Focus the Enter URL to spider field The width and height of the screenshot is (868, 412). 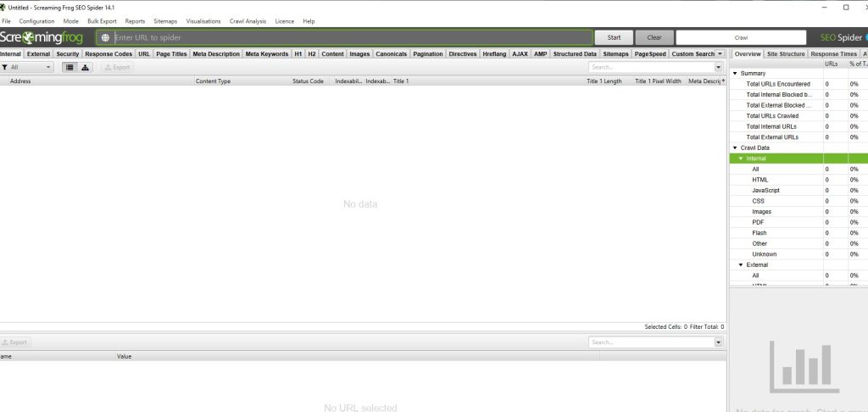(344, 37)
